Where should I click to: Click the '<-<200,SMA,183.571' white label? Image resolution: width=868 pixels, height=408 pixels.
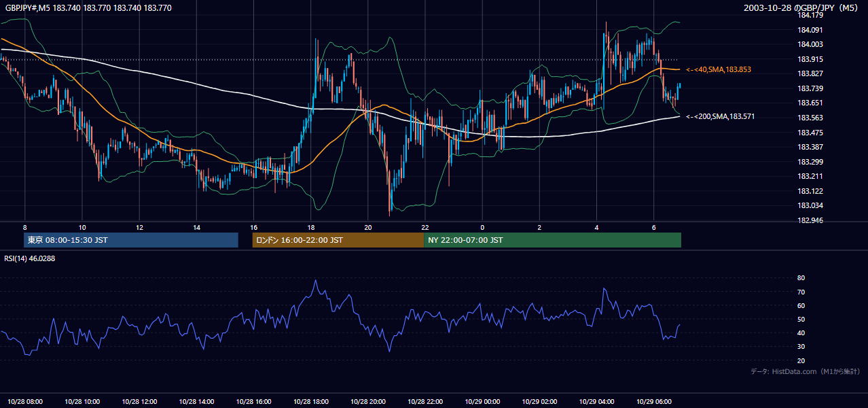click(x=721, y=116)
